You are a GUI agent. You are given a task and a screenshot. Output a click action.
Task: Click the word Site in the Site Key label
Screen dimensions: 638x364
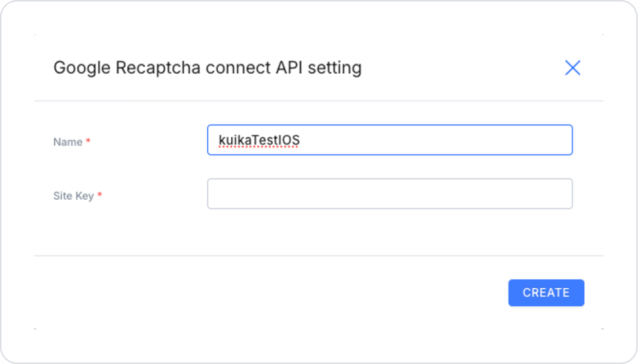coord(63,196)
